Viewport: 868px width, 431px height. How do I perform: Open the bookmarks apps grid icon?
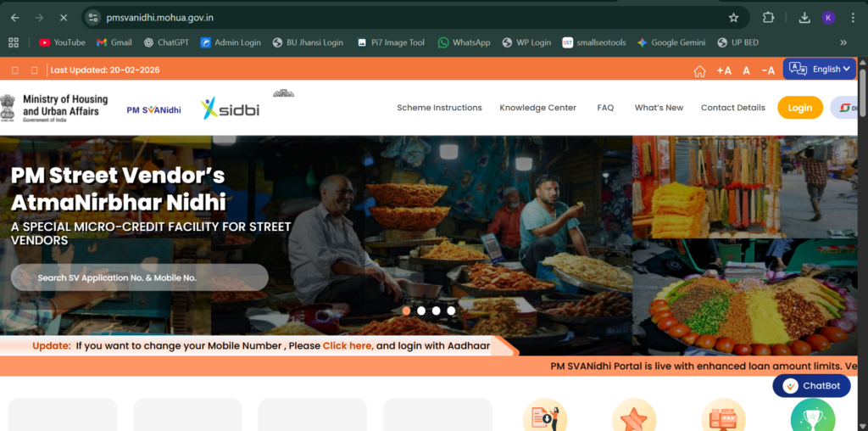click(x=14, y=42)
